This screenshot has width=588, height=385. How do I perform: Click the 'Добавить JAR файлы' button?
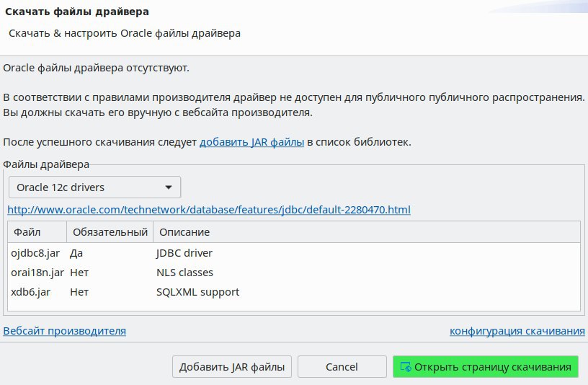click(232, 366)
